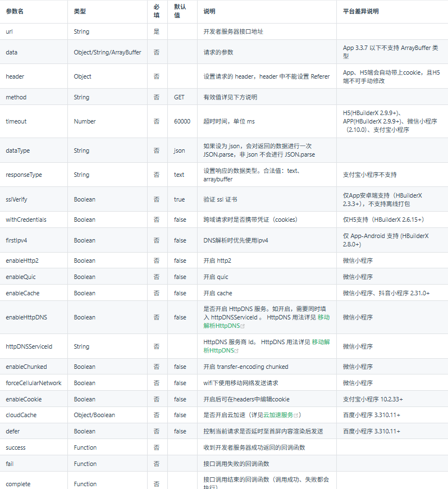The width and height of the screenshot is (448, 489).
Task: Select the json default value
Action: pos(179,150)
